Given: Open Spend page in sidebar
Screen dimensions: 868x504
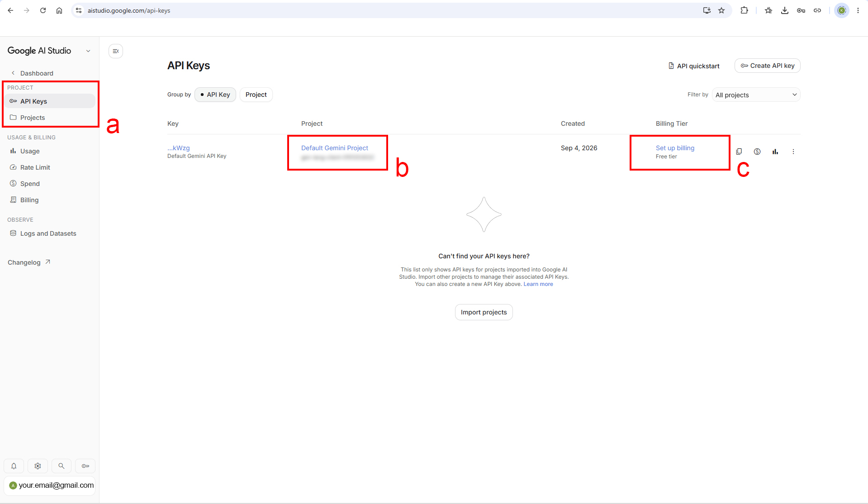Looking at the screenshot, I should point(50,184).
